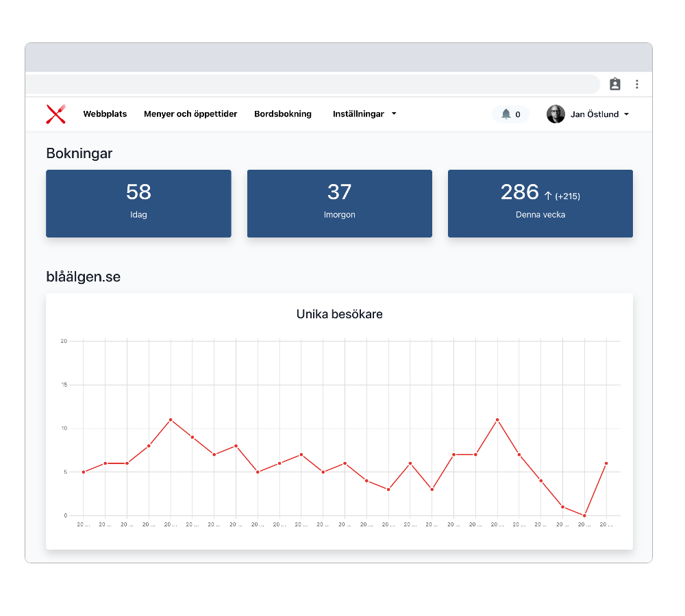Image resolution: width=685 pixels, height=616 pixels.
Task: Open the browser three-dot menu
Action: click(x=637, y=84)
